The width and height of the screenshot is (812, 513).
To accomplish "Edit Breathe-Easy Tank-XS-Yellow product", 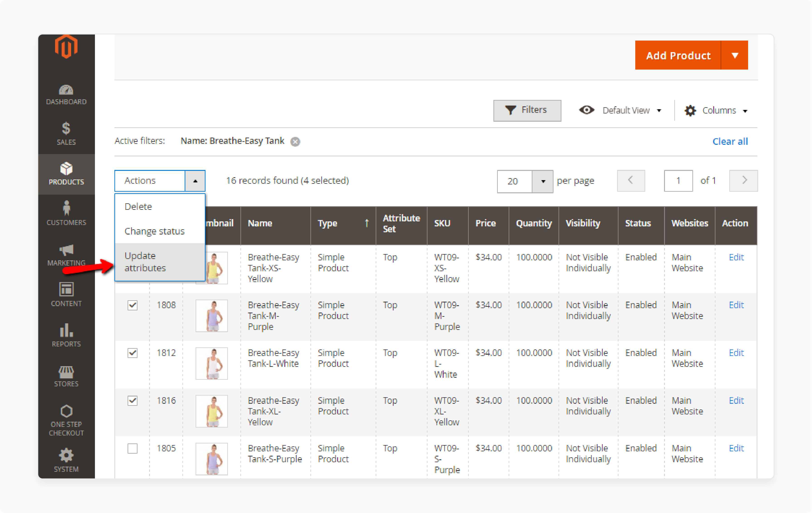I will 736,257.
